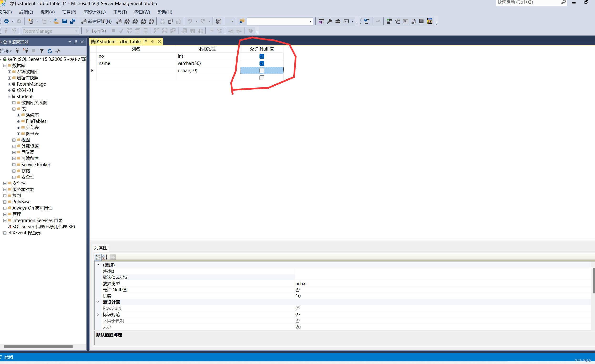Click the Activity Monitor icon in Object Explorer

pos(58,51)
